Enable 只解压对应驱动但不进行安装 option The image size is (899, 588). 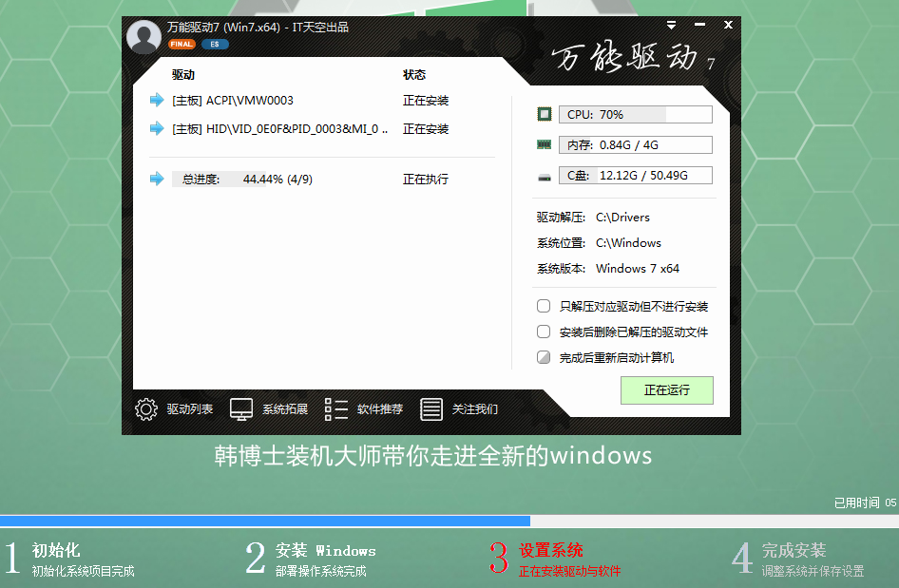543,306
